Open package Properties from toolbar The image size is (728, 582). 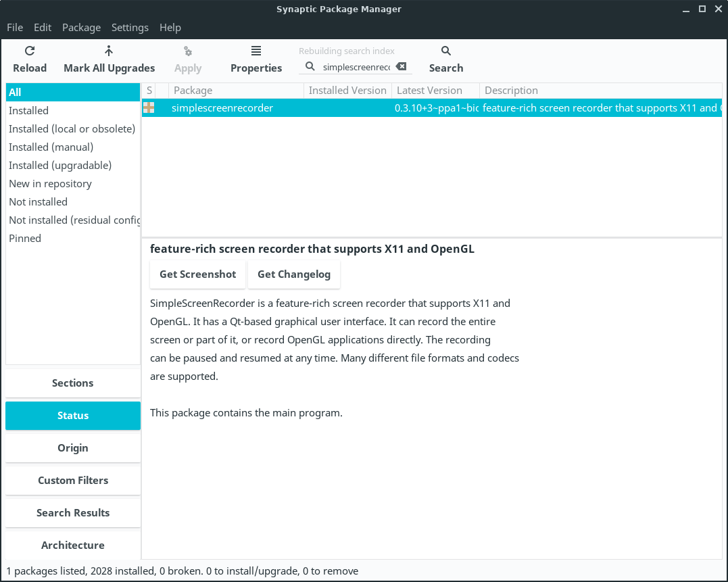(256, 51)
